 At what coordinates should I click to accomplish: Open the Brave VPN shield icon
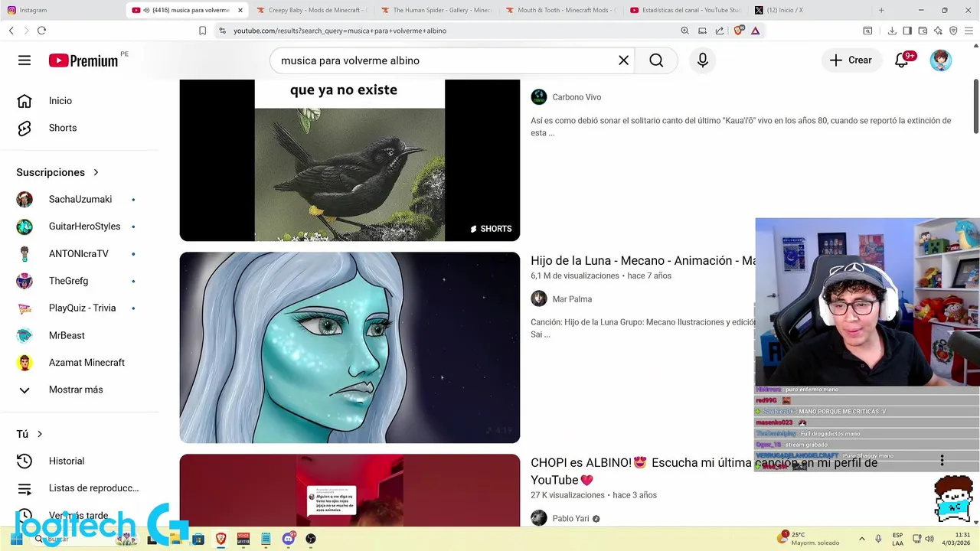953,31
